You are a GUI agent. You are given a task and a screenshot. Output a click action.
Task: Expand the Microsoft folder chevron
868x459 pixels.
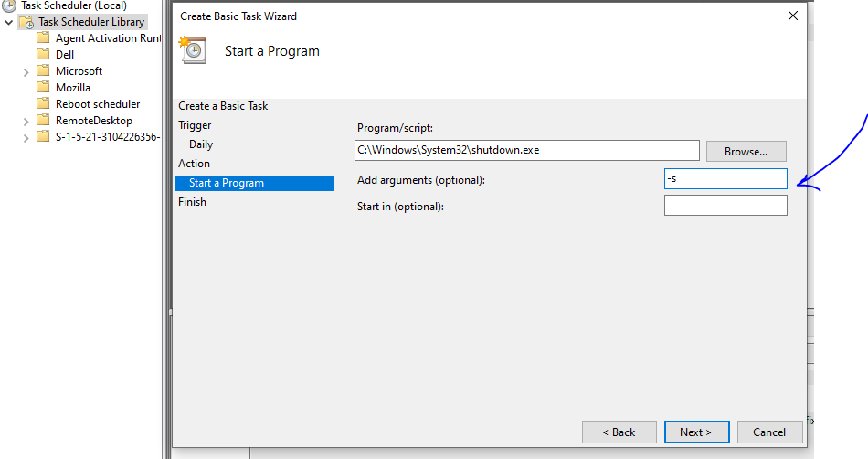(x=26, y=72)
